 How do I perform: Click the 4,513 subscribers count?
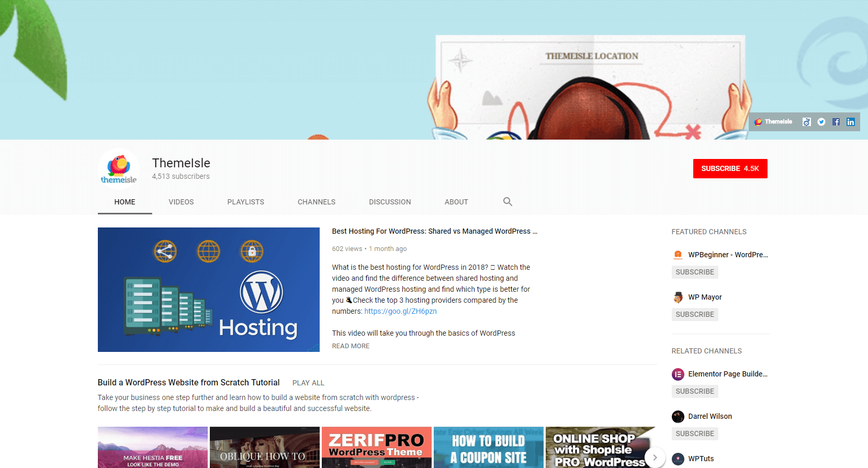coord(181,176)
